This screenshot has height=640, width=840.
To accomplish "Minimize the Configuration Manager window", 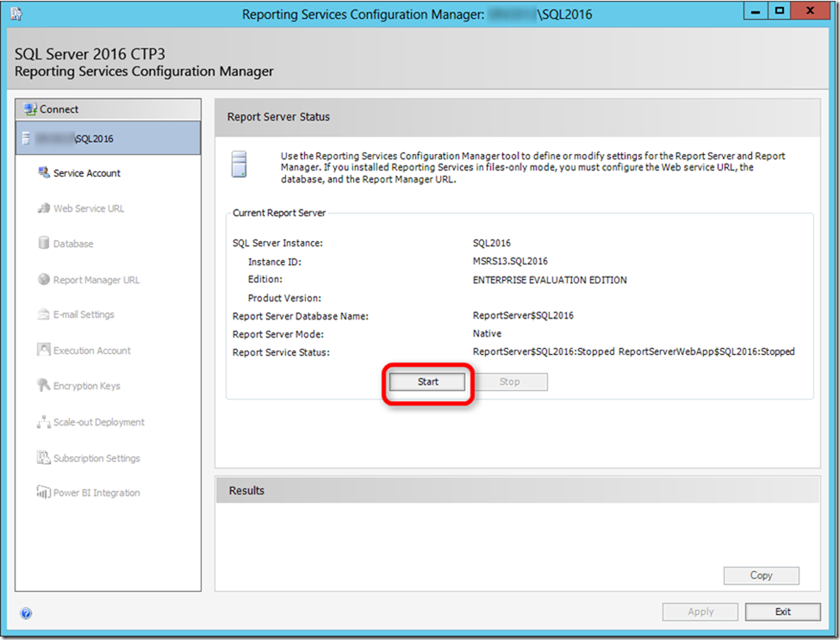I will pyautogui.click(x=756, y=10).
